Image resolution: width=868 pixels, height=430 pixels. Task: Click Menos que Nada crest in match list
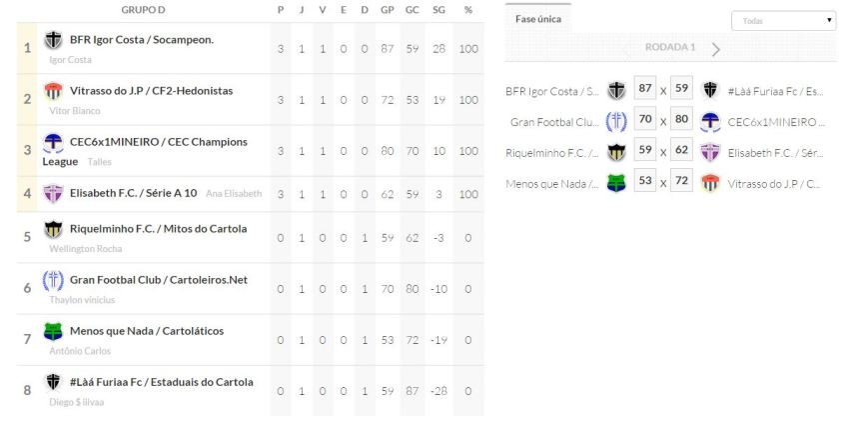tap(616, 184)
